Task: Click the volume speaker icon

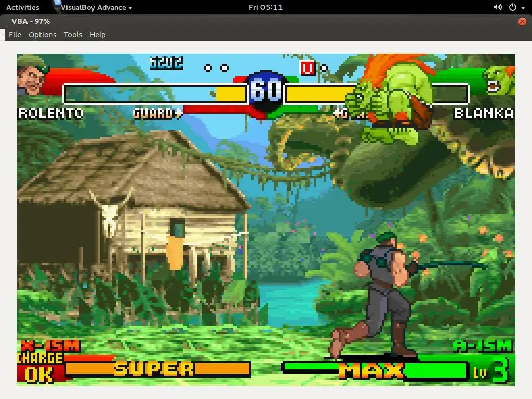Action: 498,7
